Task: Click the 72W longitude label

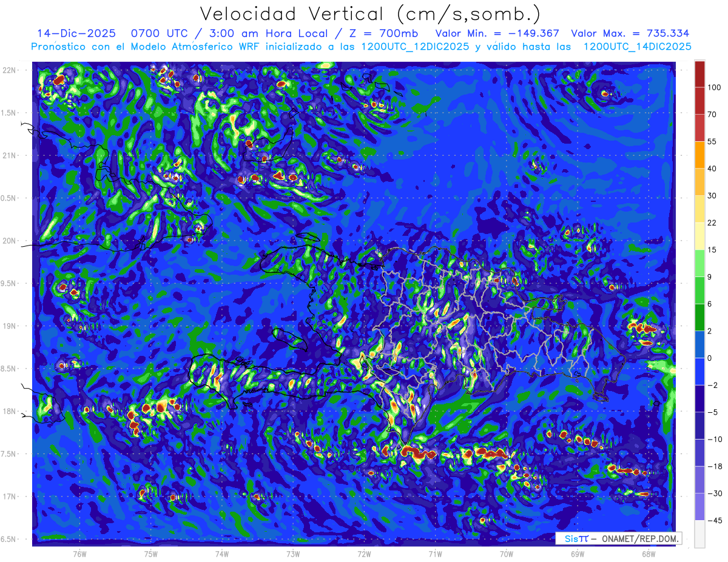Action: (364, 554)
